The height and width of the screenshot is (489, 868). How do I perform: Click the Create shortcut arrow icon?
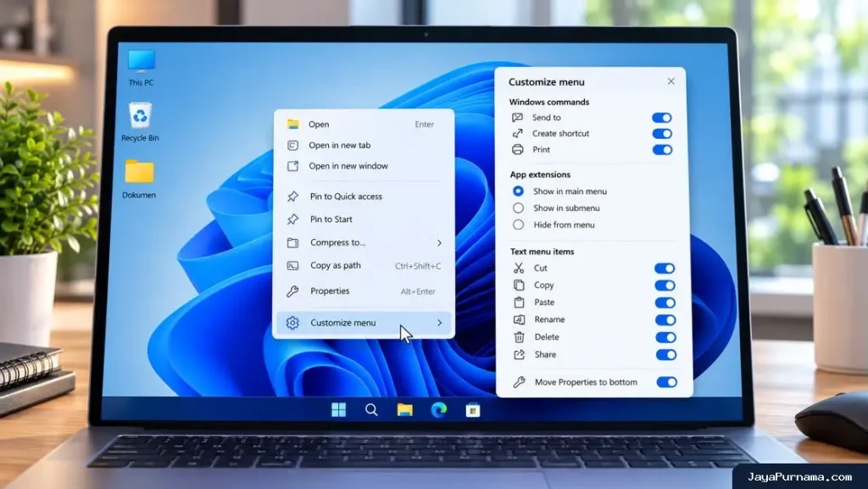[518, 133]
